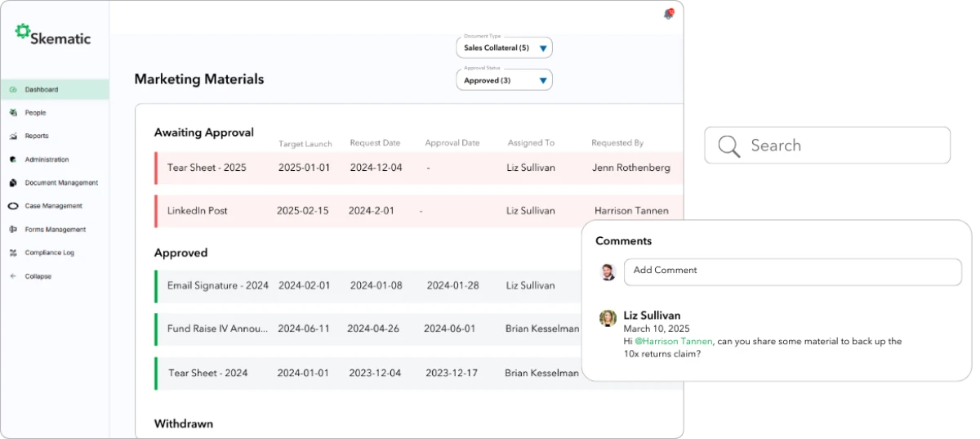Click the Case Management oval icon
The width and height of the screenshot is (980, 439).
click(x=13, y=206)
